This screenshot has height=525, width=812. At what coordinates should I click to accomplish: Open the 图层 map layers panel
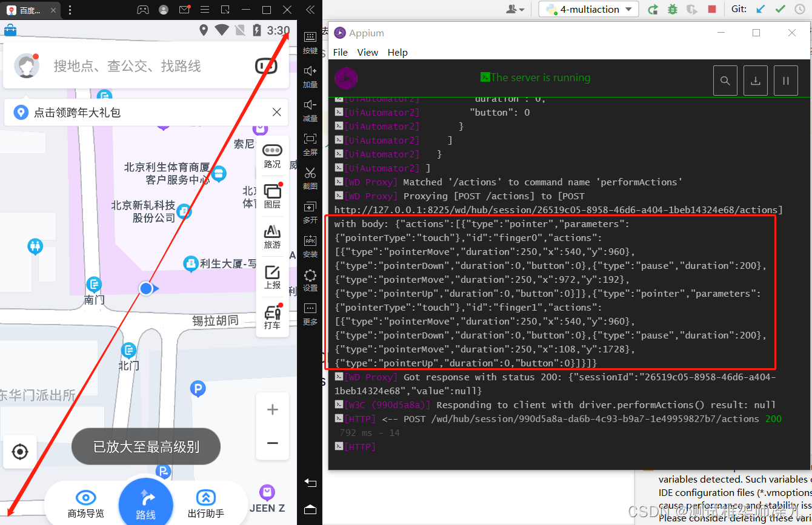273,196
